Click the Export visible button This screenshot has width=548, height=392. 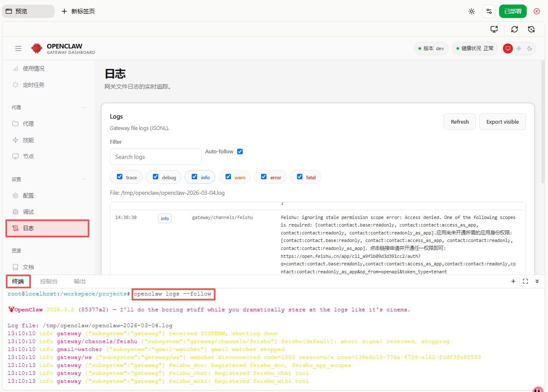click(502, 122)
